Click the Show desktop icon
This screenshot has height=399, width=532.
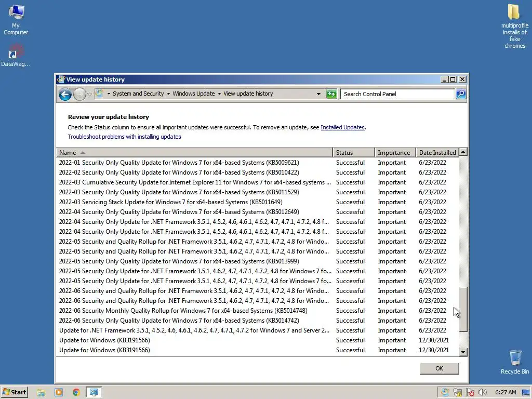(526, 393)
